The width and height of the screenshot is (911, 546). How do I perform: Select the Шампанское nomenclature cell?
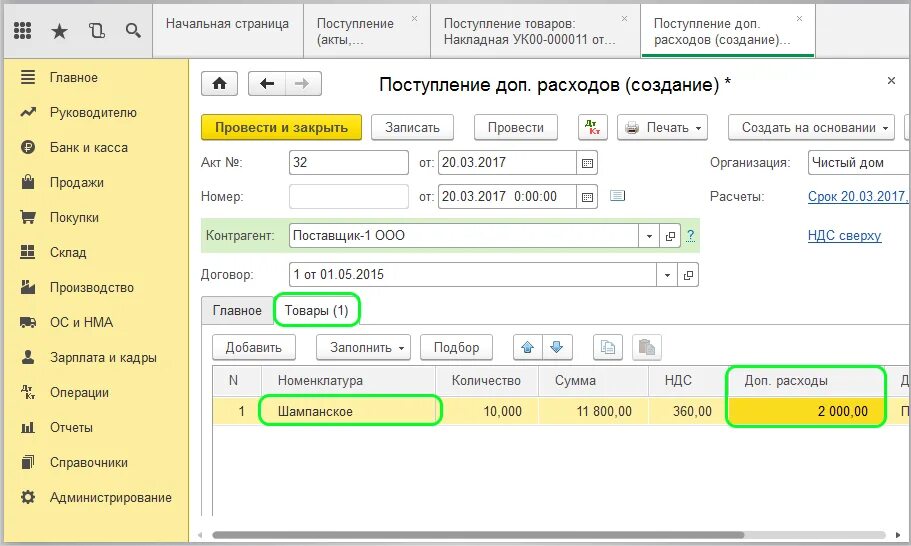348,411
